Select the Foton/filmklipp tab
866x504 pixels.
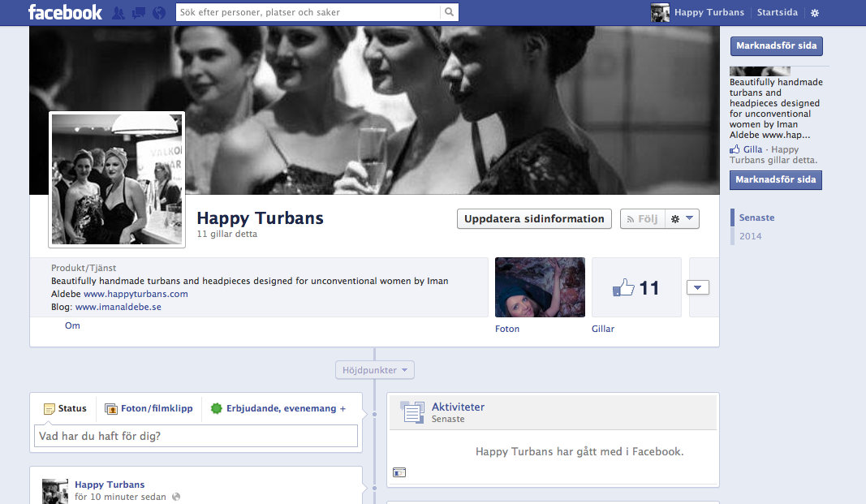[149, 408]
